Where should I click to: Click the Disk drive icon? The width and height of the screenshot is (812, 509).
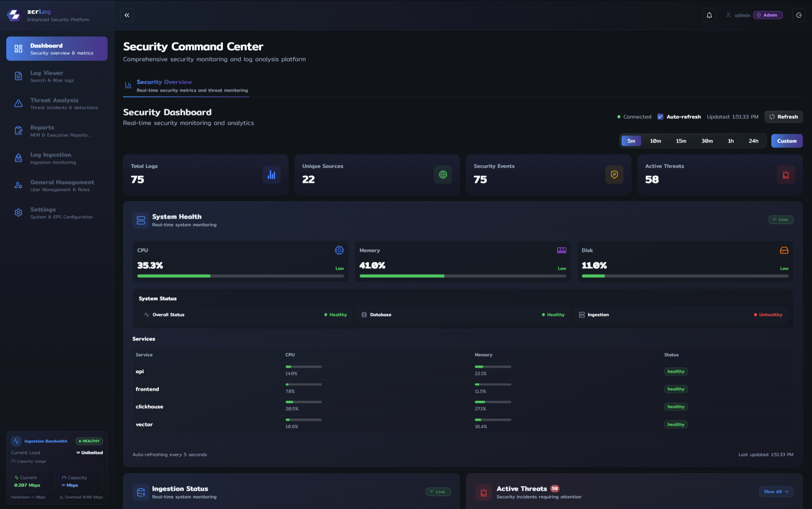tap(784, 250)
